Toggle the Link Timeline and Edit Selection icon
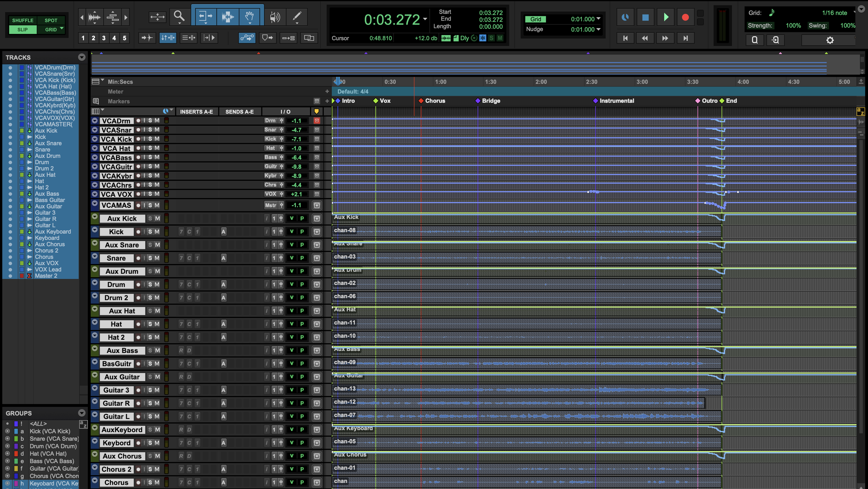Screen dimensions: 868x489 [x=168, y=37]
